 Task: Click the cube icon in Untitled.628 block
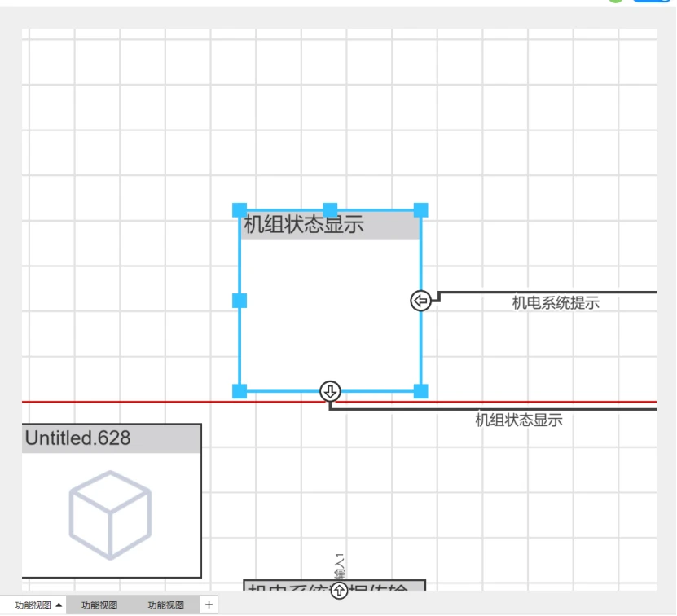click(110, 515)
